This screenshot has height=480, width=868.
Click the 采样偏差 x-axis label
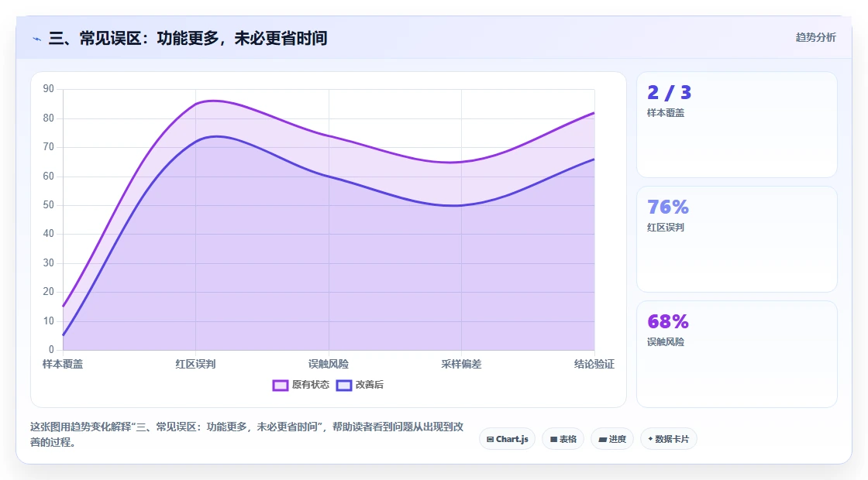[x=461, y=365]
